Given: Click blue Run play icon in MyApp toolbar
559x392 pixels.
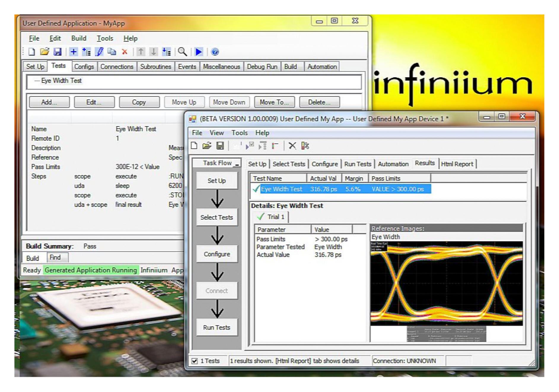Looking at the screenshot, I should coord(199,52).
